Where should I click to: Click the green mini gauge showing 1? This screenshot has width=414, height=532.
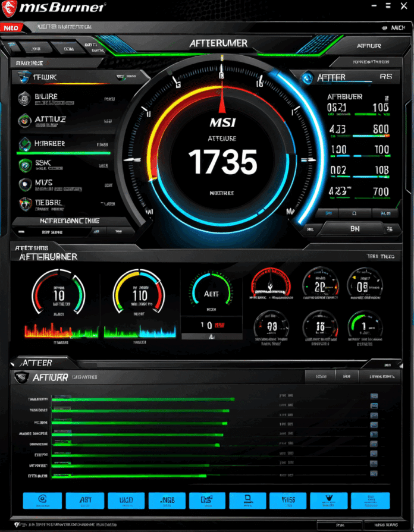pos(365,327)
